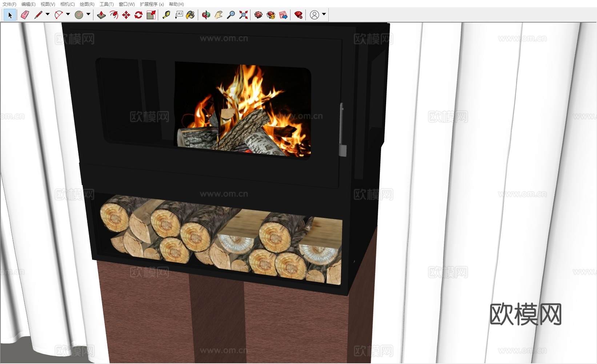Open the 相机(C) menu
Screen dimensions: 597x364
tap(67, 4)
